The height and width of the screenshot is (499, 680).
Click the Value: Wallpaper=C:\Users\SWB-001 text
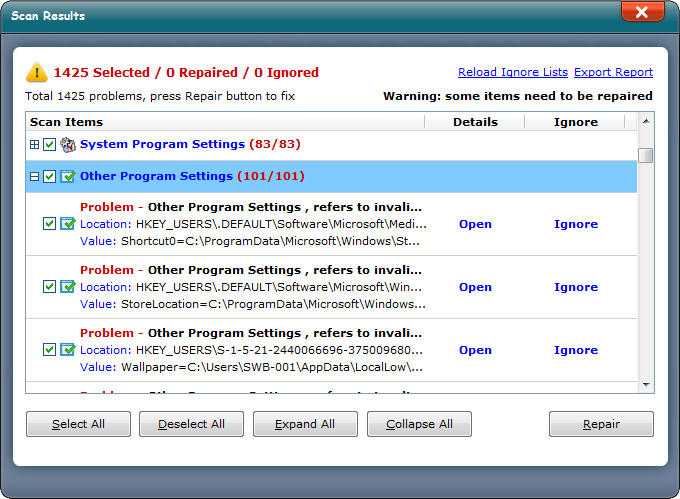[251, 367]
